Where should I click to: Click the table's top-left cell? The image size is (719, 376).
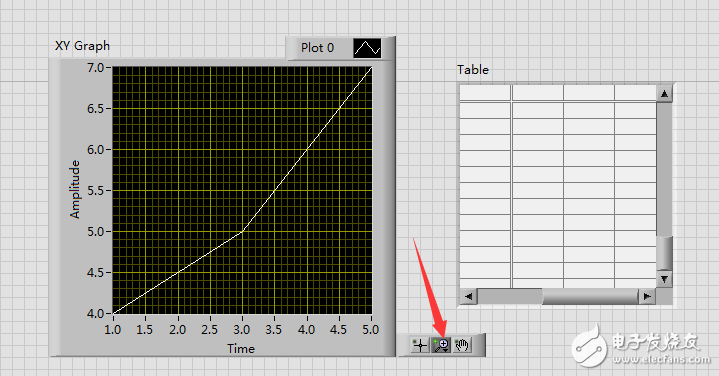[x=485, y=93]
